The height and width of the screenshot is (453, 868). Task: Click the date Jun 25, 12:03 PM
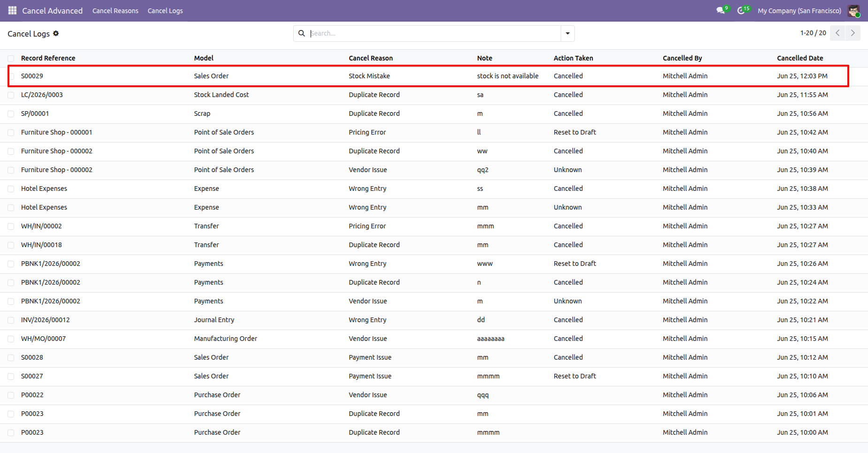(x=802, y=76)
